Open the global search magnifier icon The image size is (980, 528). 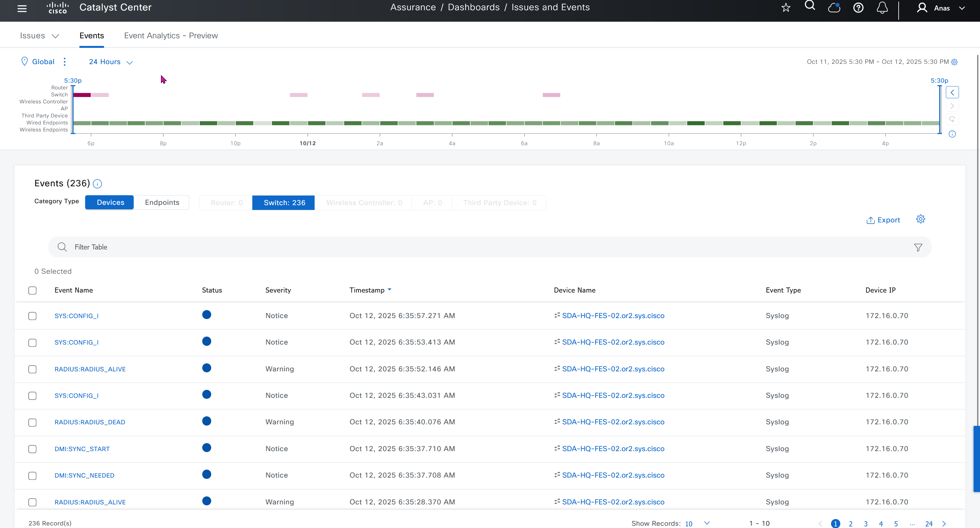pos(810,6)
